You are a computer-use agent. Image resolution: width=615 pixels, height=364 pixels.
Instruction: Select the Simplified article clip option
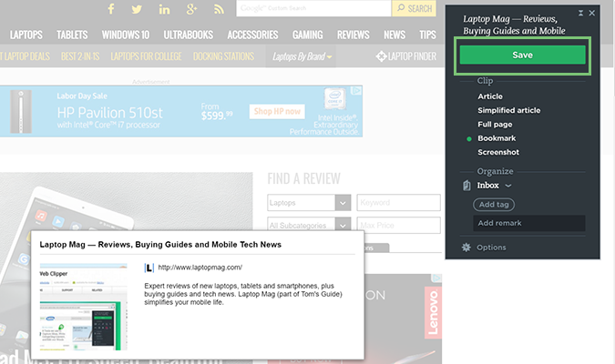pyautogui.click(x=508, y=110)
